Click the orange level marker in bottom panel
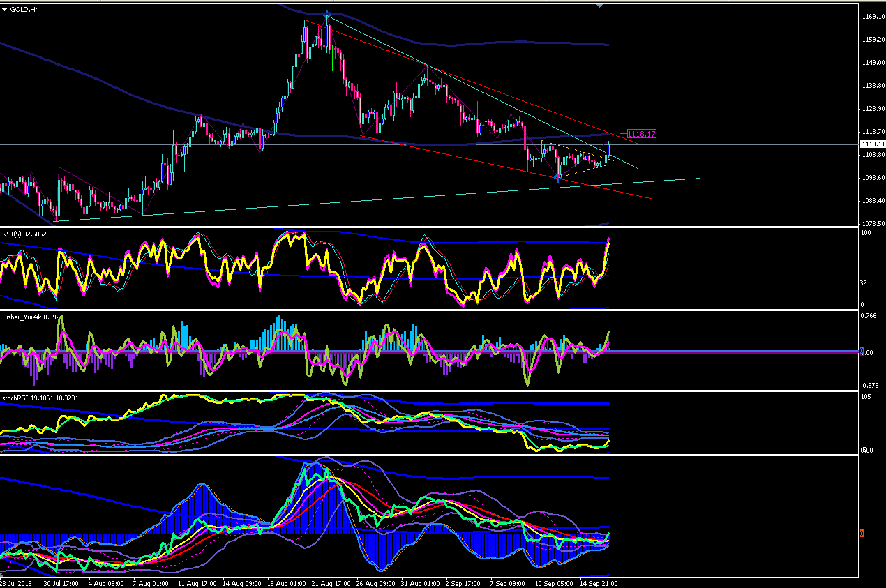 (862, 534)
